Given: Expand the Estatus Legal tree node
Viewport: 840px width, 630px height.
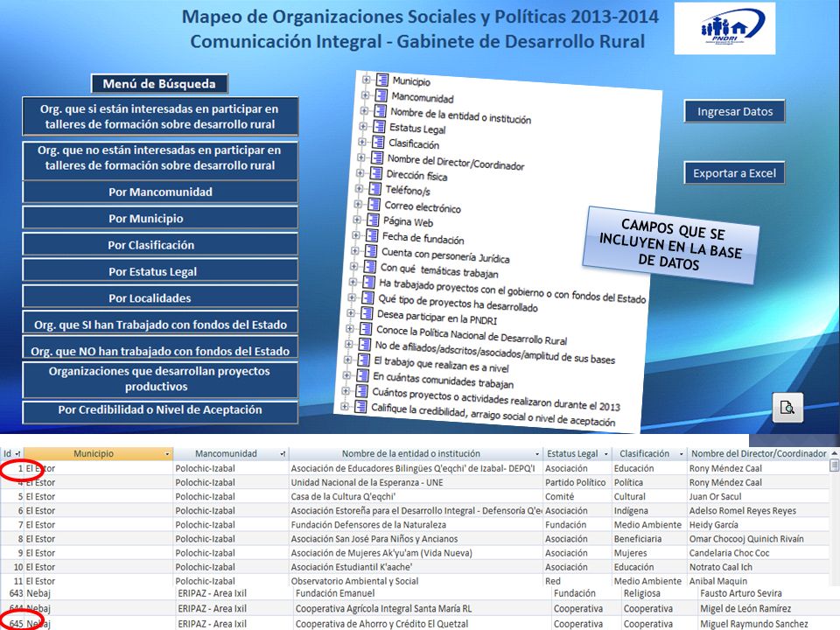Looking at the screenshot, I should click(363, 126).
